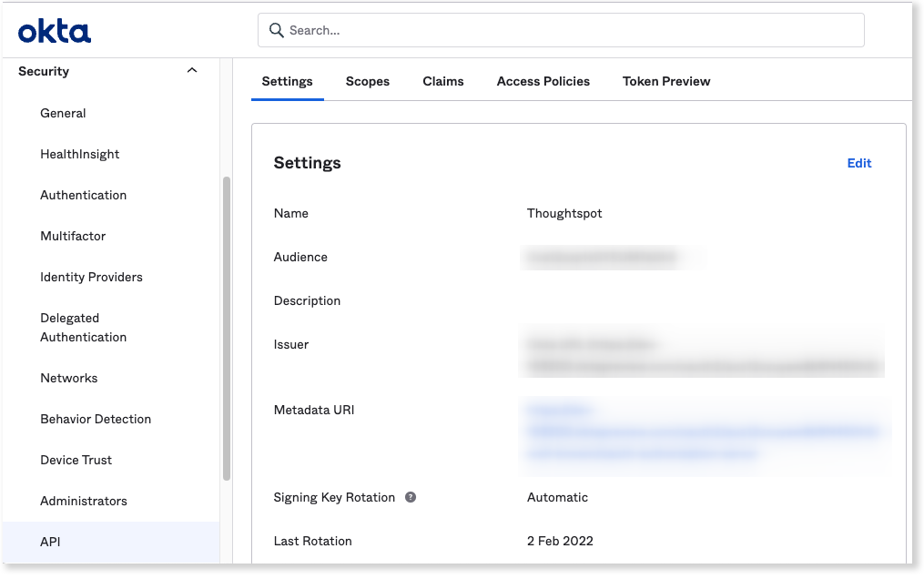Click the magnifying glass search icon
Viewport: 924px width, 579px height.
276,30
